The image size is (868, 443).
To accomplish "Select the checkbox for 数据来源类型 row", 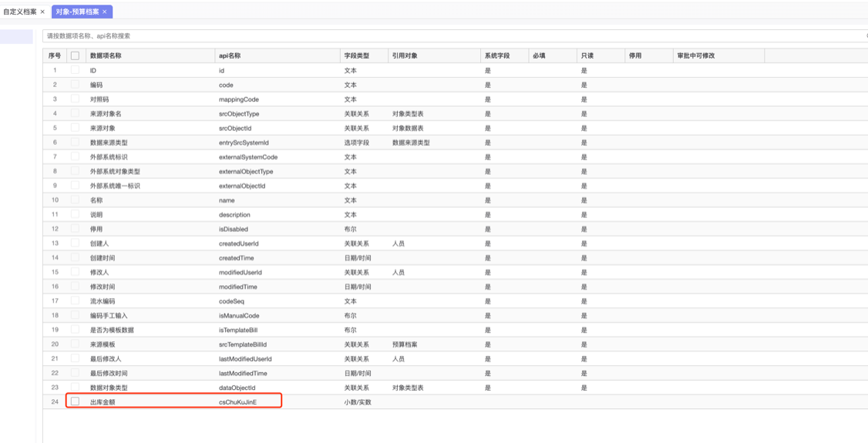I will click(x=75, y=142).
